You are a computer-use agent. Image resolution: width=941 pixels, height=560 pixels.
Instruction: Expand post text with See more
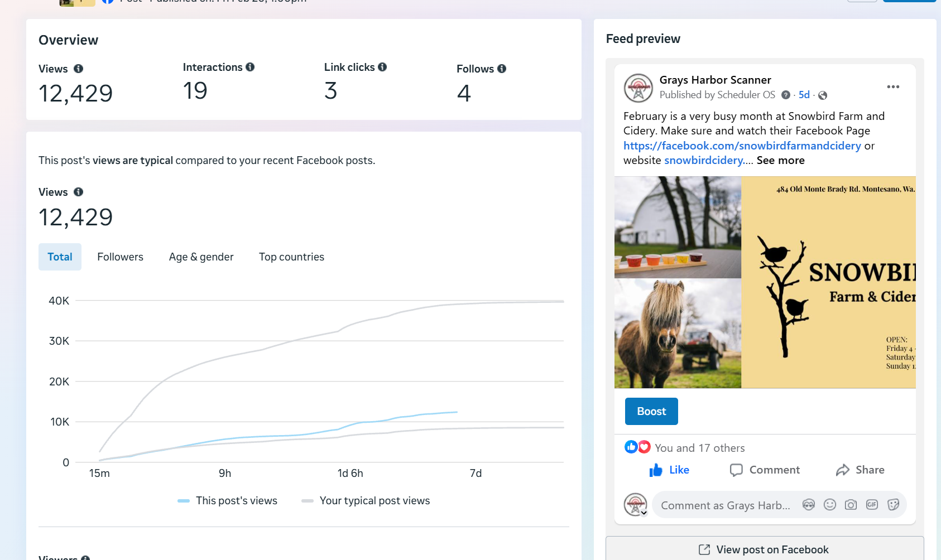pos(780,161)
